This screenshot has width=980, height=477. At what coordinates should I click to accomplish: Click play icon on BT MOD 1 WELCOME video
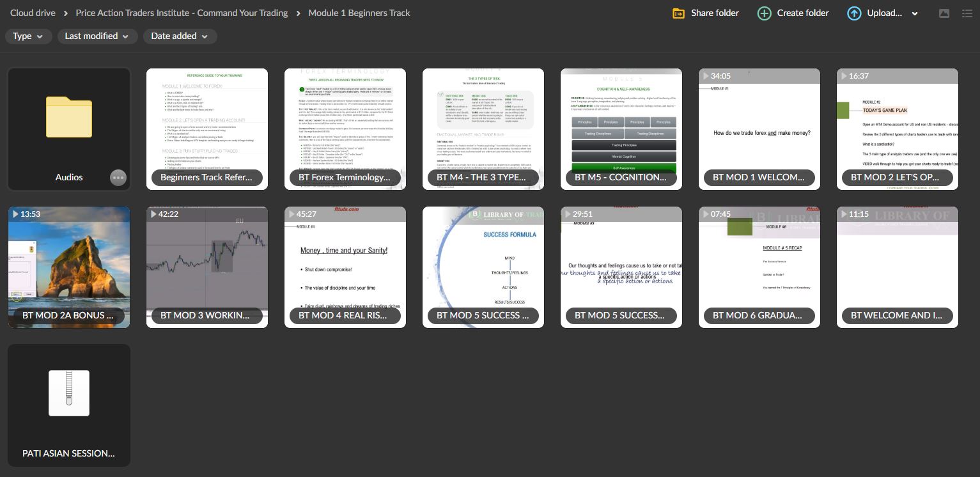coord(706,76)
